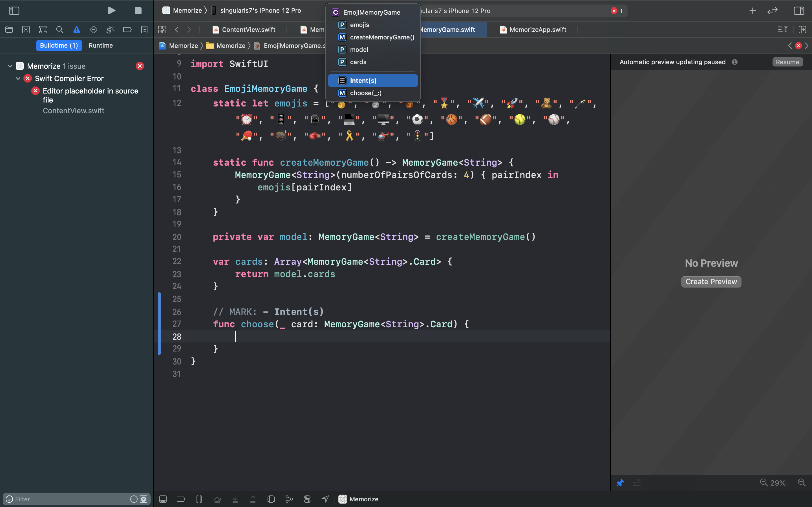The image size is (812, 507).
Task: Open the find navigator magnifier icon
Action: (x=60, y=30)
